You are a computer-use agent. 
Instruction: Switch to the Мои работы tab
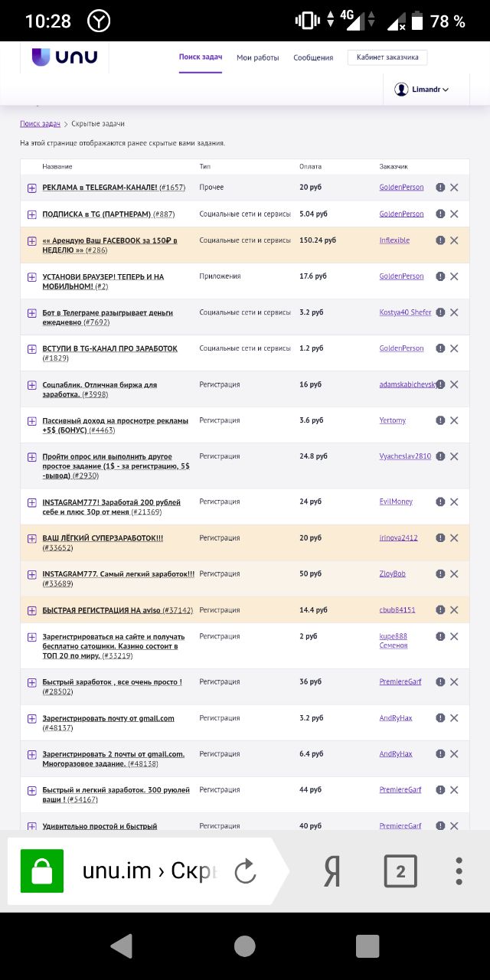point(257,57)
